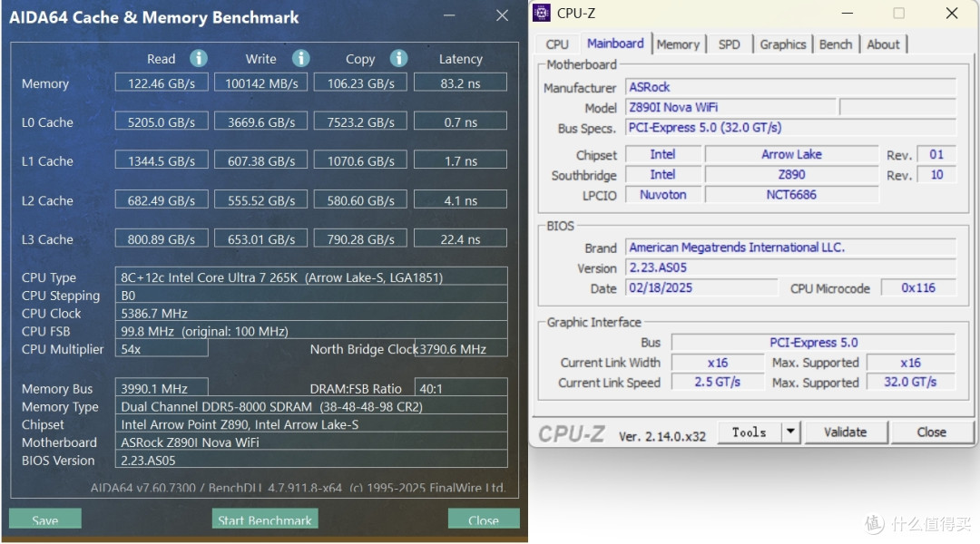Click the Tools button in CPU-Z
The width and height of the screenshot is (980, 544).
(749, 432)
